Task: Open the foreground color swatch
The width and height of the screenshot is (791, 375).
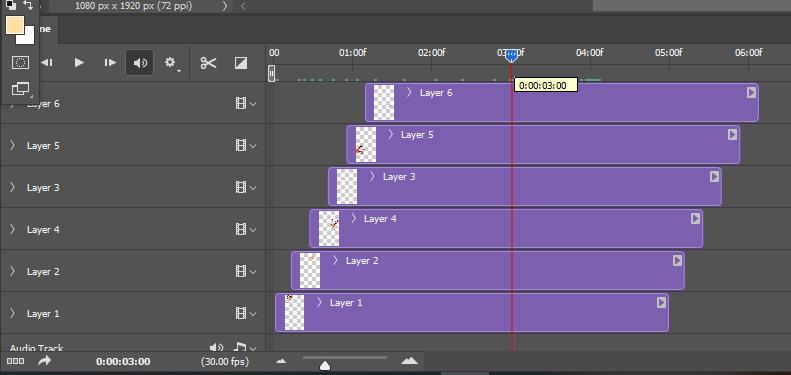Action: [15, 25]
